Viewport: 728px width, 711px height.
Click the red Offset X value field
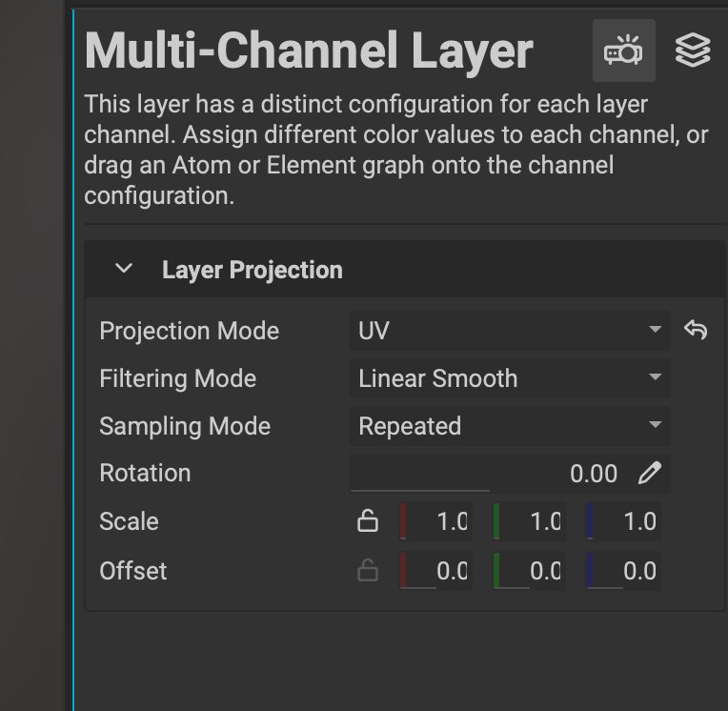[436, 571]
